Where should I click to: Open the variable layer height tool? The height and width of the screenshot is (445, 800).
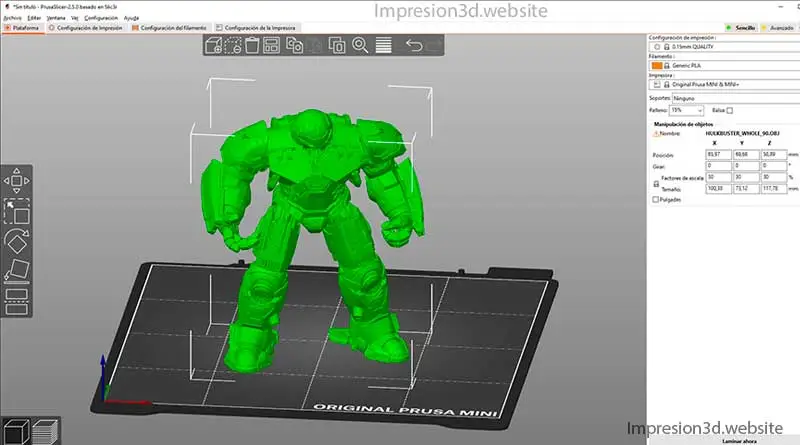pyautogui.click(x=383, y=45)
